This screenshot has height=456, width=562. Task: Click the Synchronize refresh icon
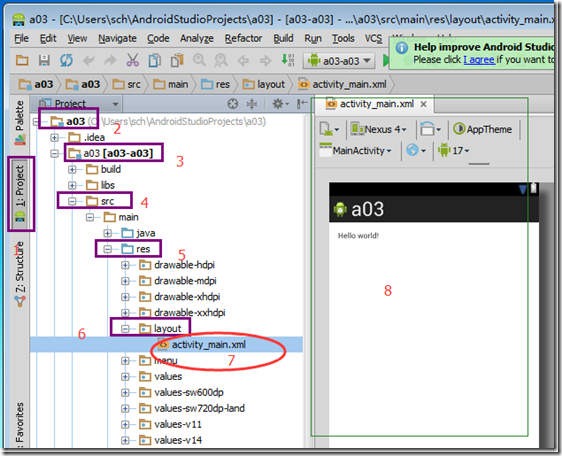coord(66,60)
